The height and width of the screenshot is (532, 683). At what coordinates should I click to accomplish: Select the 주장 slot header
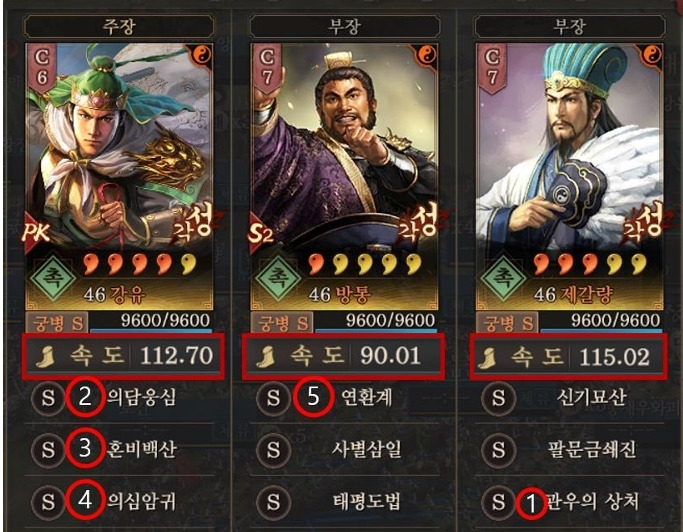(x=119, y=27)
